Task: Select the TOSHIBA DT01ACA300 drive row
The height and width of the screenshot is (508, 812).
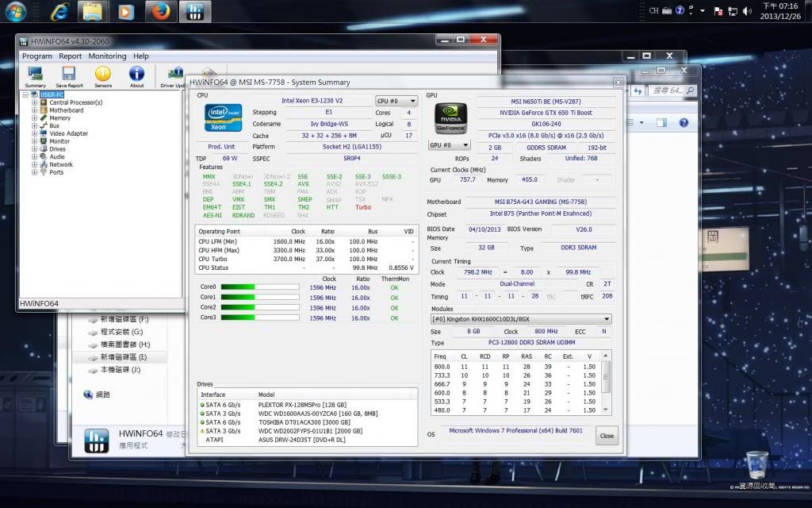Action: pos(308,422)
